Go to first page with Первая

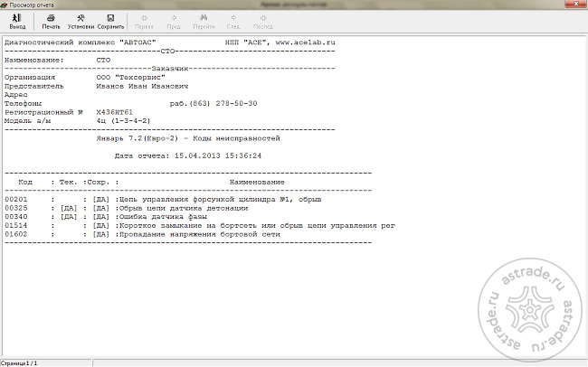click(144, 22)
